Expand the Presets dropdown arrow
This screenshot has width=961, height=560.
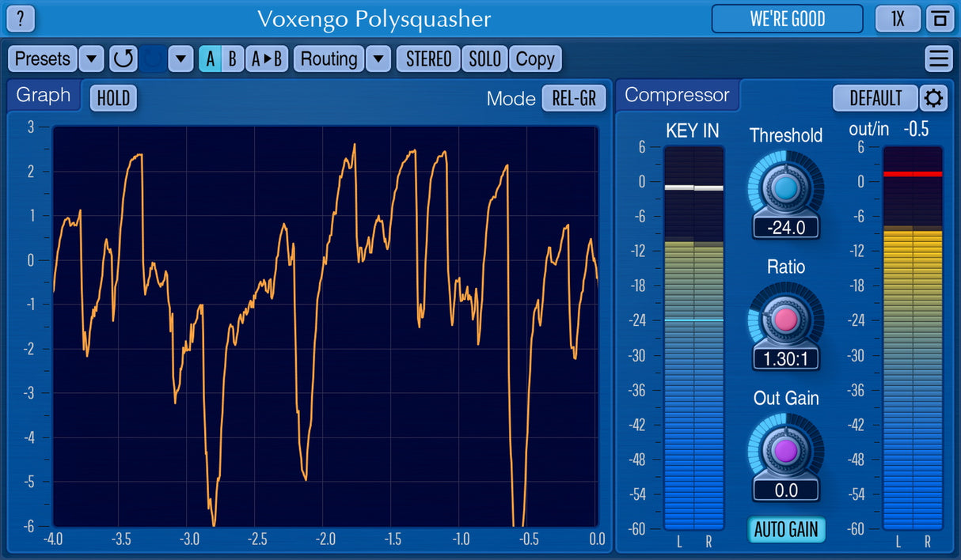92,59
